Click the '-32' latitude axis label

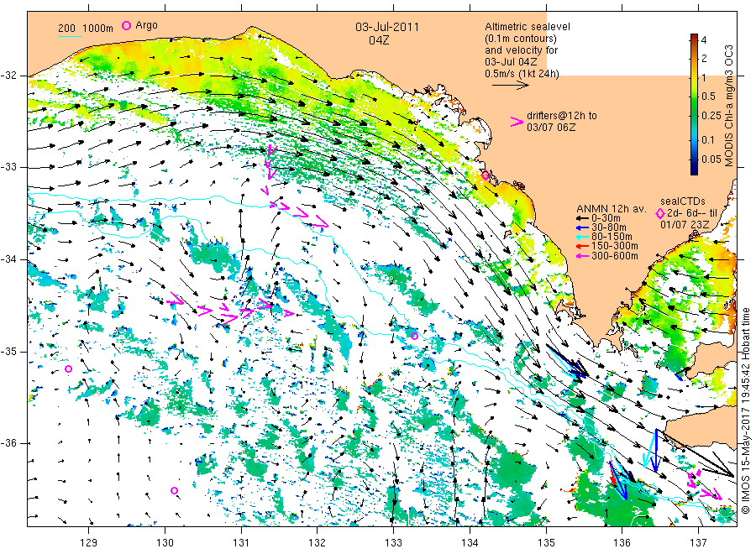8,76
